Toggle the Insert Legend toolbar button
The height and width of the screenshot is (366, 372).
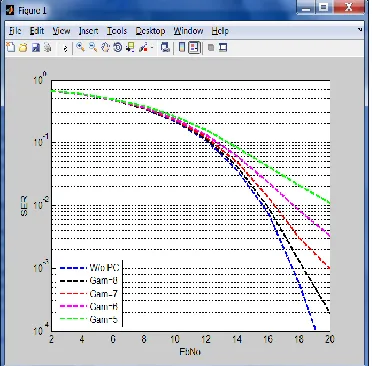point(194,47)
